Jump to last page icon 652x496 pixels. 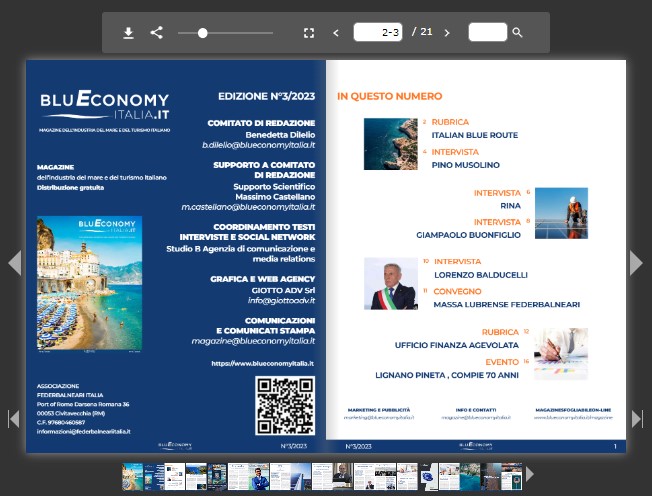pos(637,419)
